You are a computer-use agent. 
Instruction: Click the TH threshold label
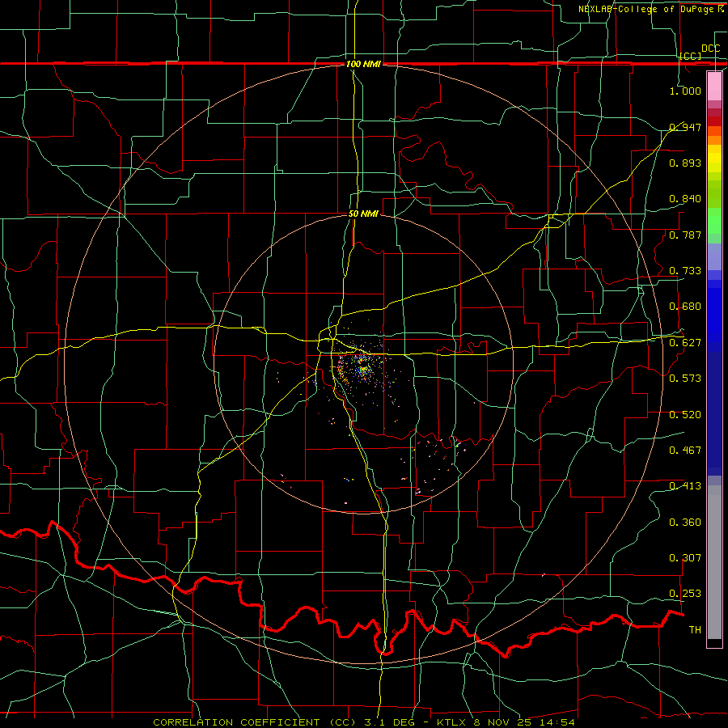tap(695, 630)
